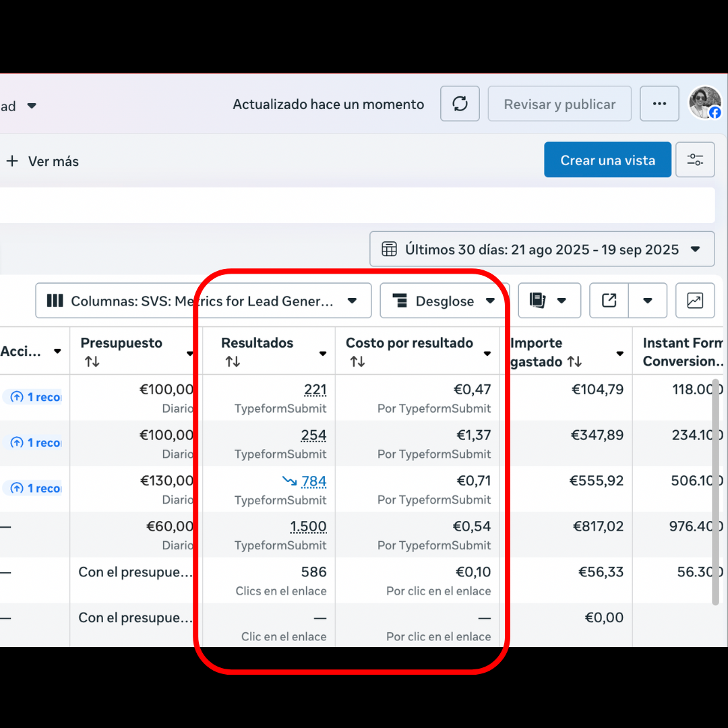
Task: Refresh the data with the refresh icon
Action: click(x=460, y=104)
